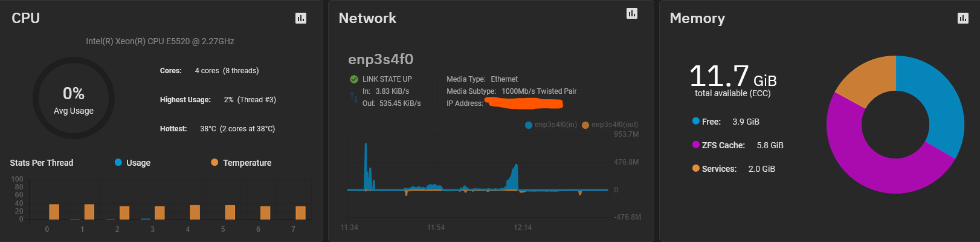Toggle the Usage series in thread stats
The height and width of the screenshot is (242, 980).
(x=132, y=163)
